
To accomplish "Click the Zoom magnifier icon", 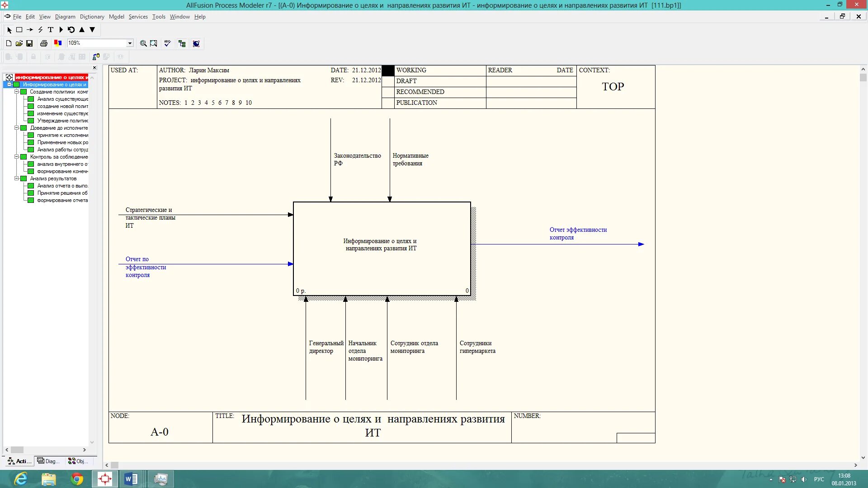I will point(143,43).
